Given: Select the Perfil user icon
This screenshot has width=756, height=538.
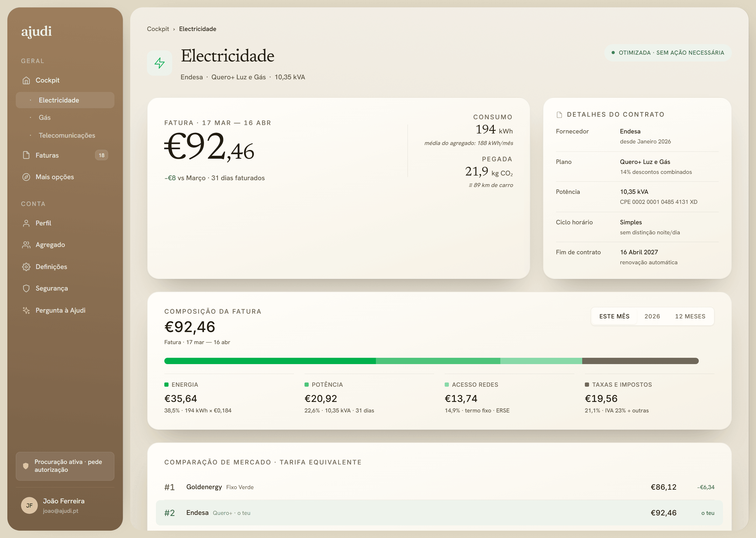Looking at the screenshot, I should [x=26, y=223].
